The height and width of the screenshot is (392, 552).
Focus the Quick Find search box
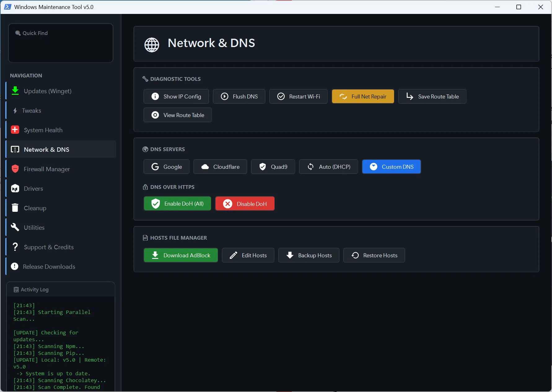point(61,43)
